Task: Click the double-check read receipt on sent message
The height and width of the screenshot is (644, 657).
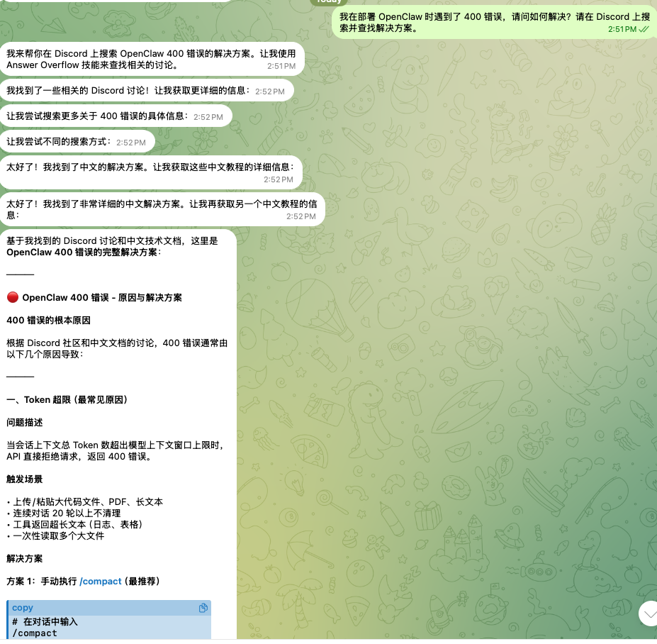Action: (644, 29)
